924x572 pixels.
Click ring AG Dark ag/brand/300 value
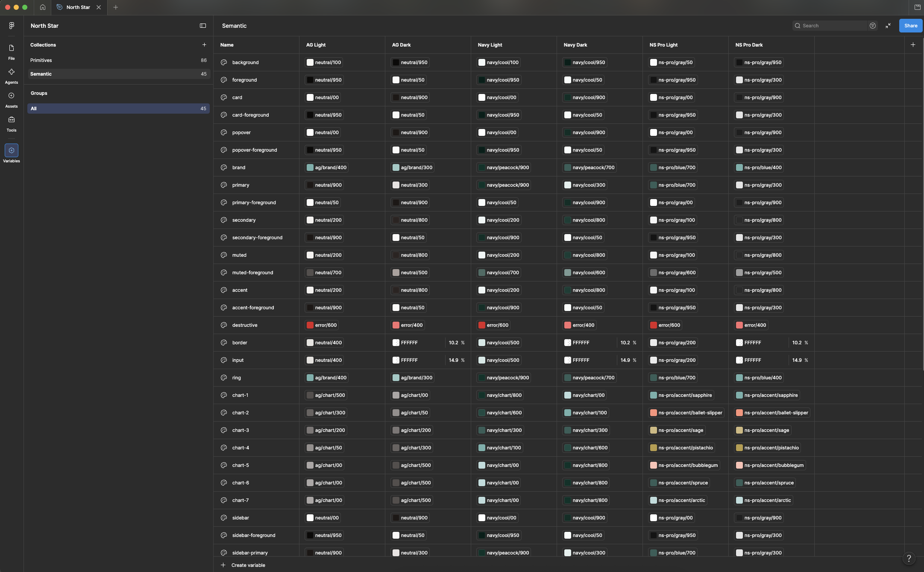[x=413, y=378]
